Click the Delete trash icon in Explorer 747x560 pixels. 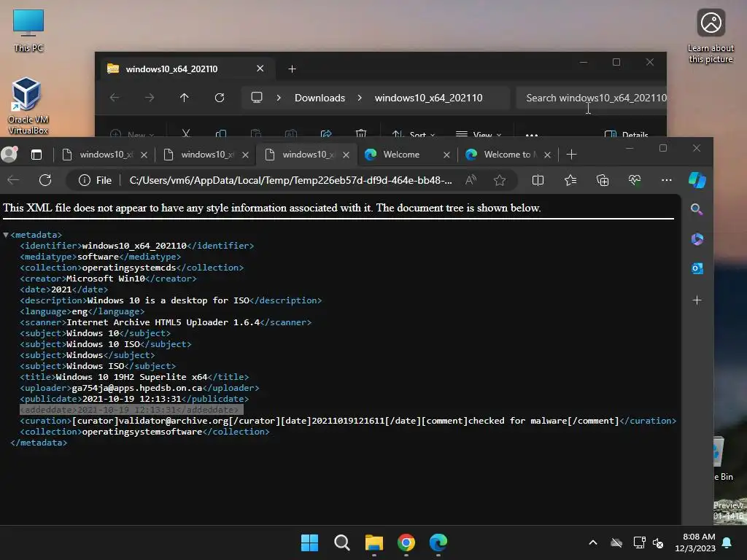(361, 133)
